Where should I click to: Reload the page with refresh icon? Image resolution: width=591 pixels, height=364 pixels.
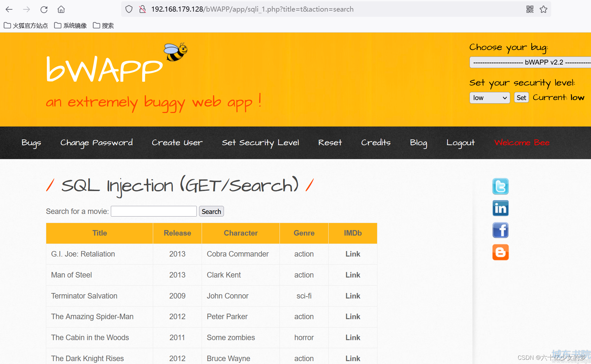tap(44, 9)
